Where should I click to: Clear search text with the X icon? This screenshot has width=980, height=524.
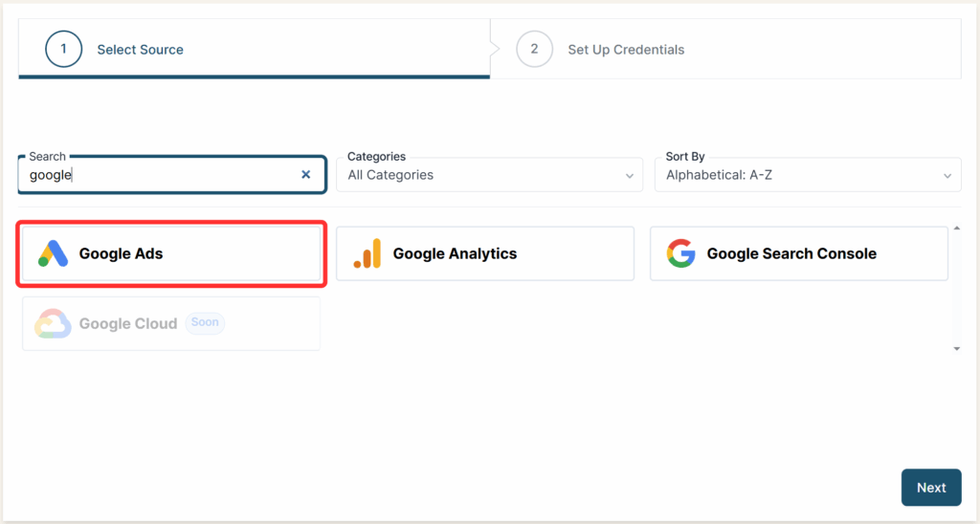(306, 175)
